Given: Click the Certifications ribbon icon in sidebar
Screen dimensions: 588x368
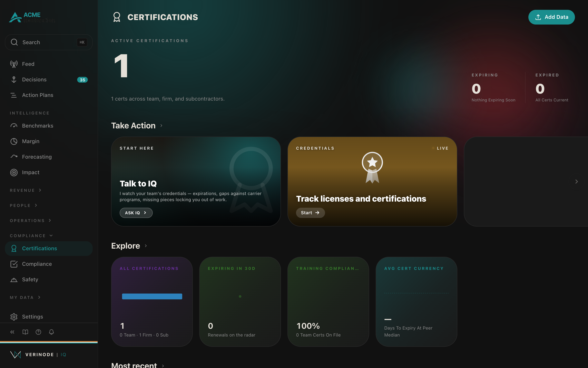Looking at the screenshot, I should click(x=14, y=248).
